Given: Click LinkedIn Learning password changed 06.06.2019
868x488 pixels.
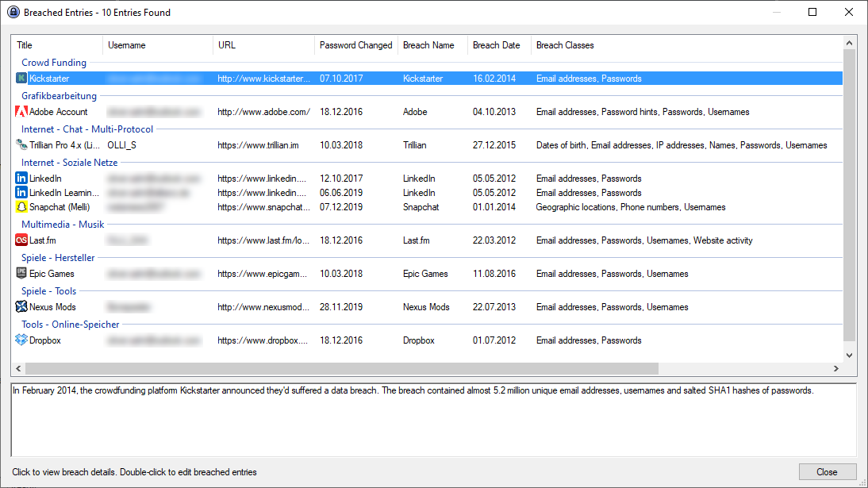Looking at the screenshot, I should tap(341, 193).
